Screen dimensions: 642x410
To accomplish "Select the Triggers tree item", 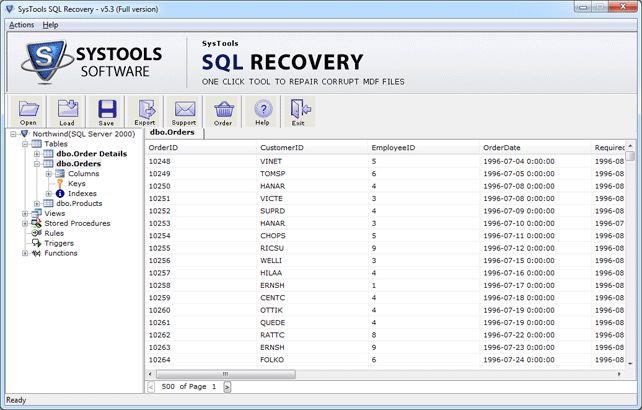I will pos(59,243).
